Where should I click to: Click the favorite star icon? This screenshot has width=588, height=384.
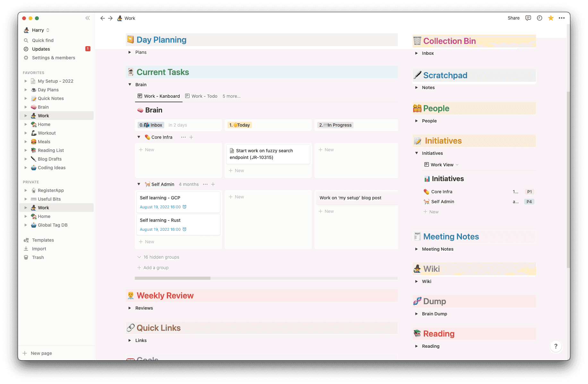click(x=551, y=18)
